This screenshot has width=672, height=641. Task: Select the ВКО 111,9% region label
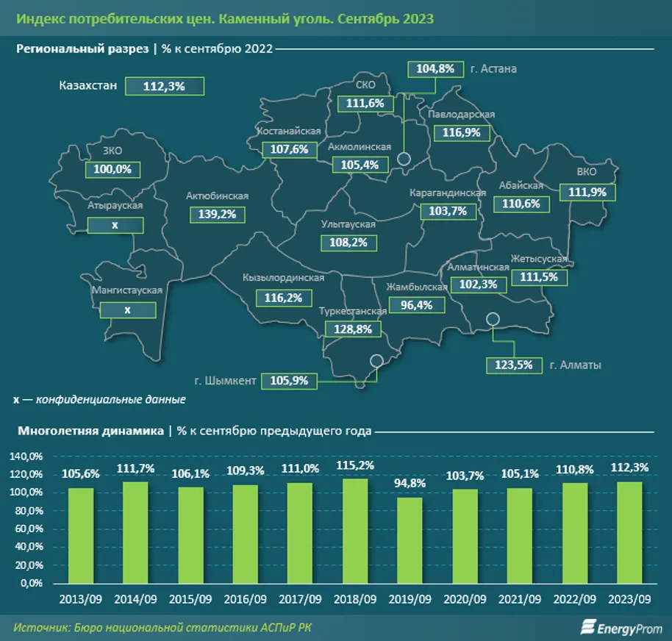tap(586, 192)
